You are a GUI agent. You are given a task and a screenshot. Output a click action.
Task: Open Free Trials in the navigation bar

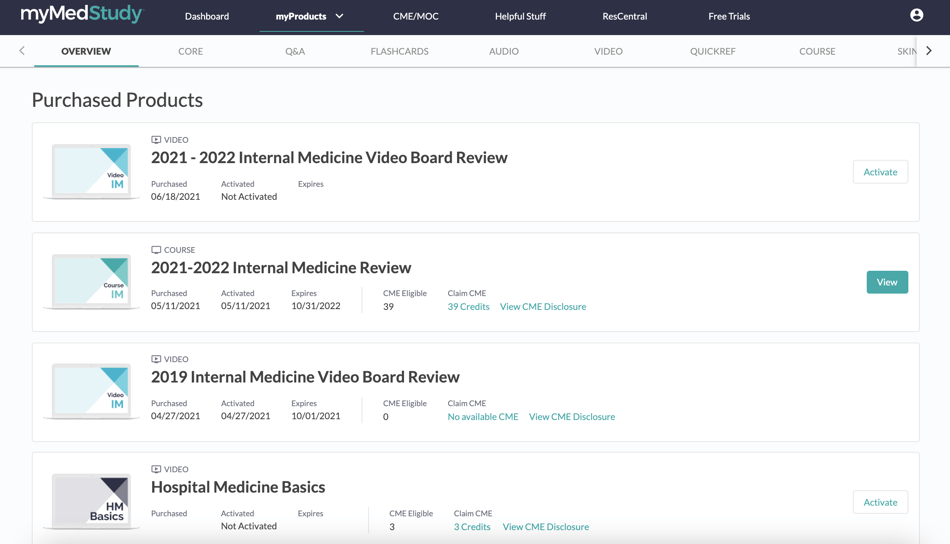click(x=729, y=16)
